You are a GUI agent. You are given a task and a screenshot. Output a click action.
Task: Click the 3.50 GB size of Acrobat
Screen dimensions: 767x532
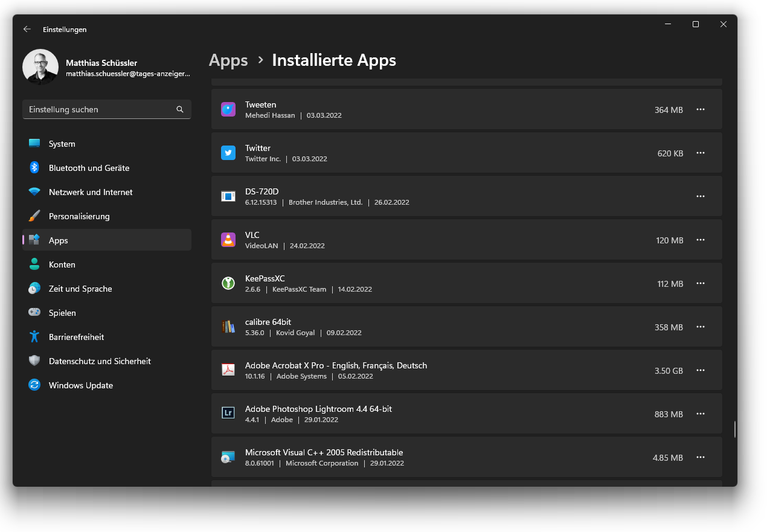pyautogui.click(x=669, y=371)
